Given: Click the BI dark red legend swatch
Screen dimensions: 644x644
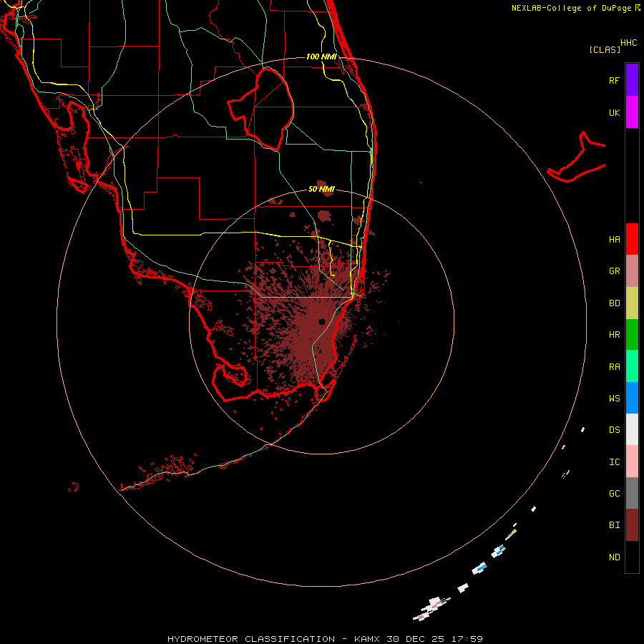Looking at the screenshot, I should coord(632,525).
